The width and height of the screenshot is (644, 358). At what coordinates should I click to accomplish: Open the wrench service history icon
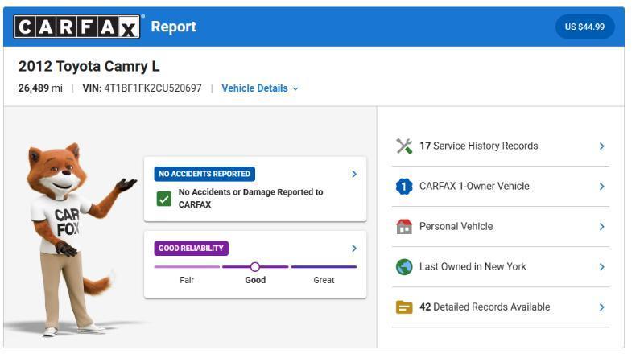[x=404, y=146]
